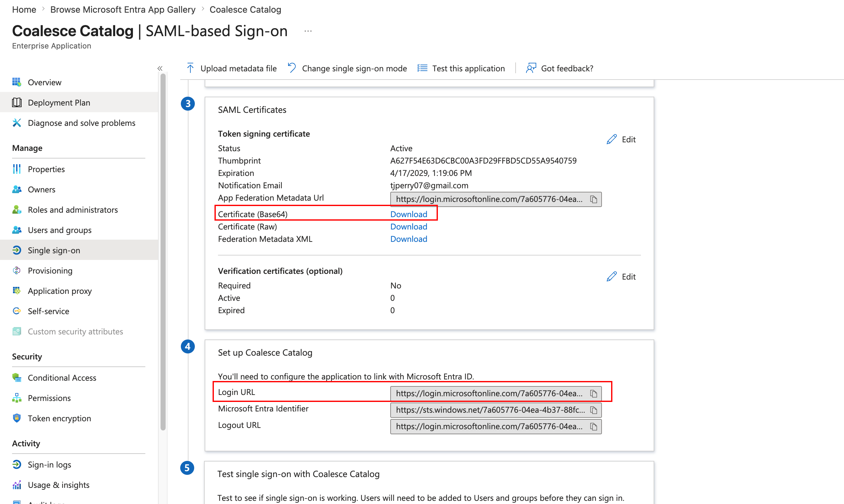Open Single sign-on in sidebar

point(54,250)
